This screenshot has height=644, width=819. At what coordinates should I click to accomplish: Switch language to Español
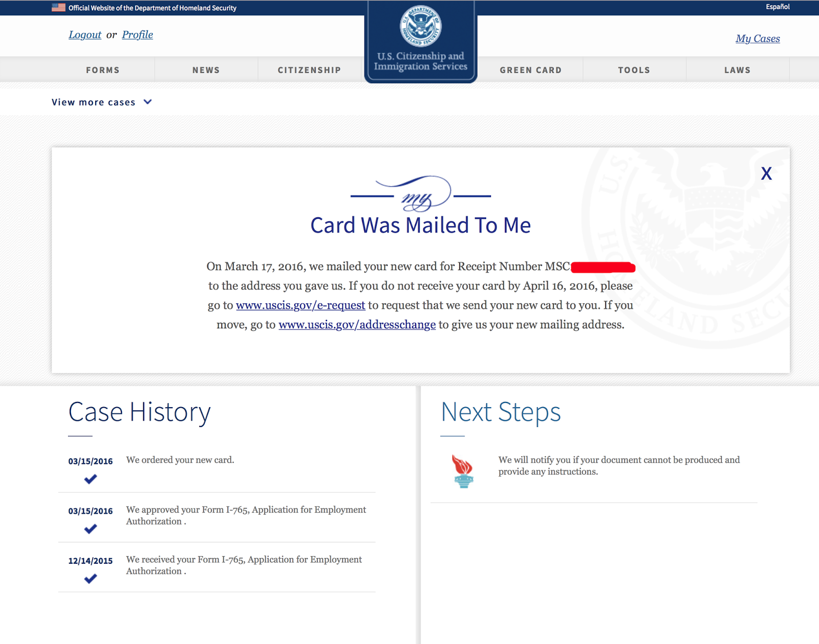(x=778, y=7)
